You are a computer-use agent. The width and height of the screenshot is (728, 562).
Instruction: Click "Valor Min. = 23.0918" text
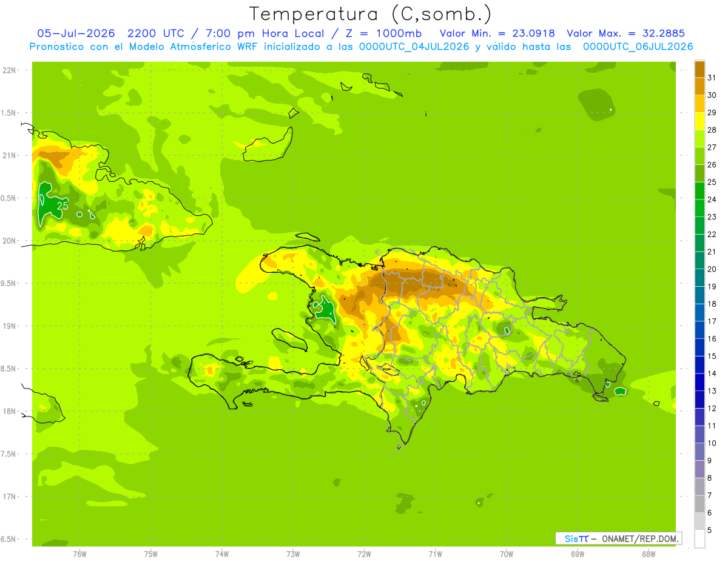pos(497,33)
